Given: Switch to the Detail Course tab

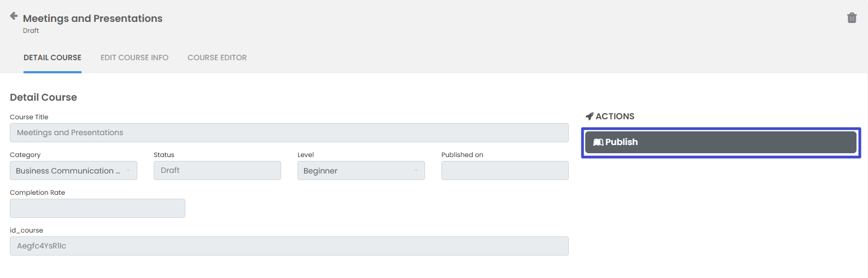Looking at the screenshot, I should click(53, 57).
